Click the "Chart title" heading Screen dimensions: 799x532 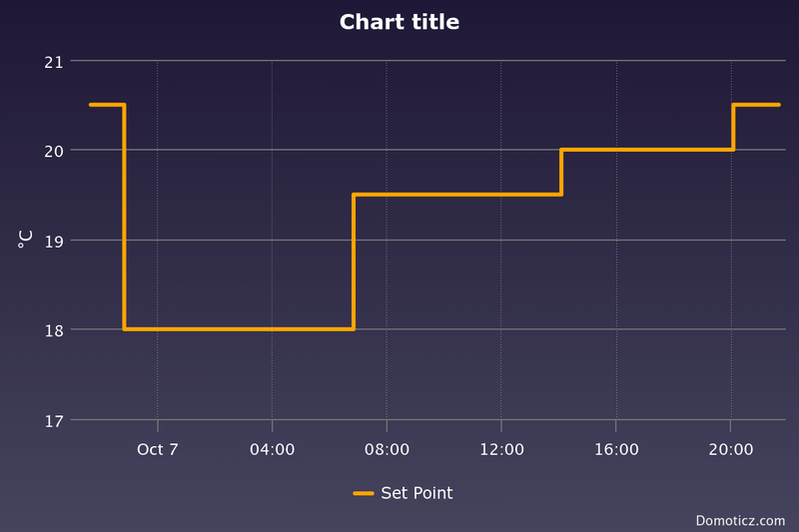[x=399, y=22]
